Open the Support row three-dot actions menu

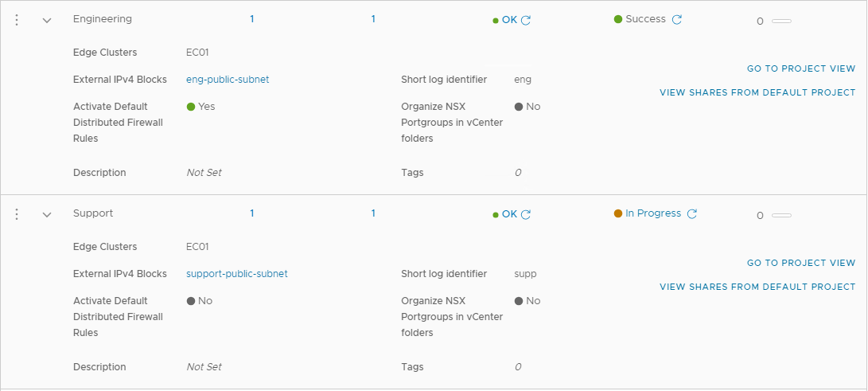pyautogui.click(x=17, y=214)
